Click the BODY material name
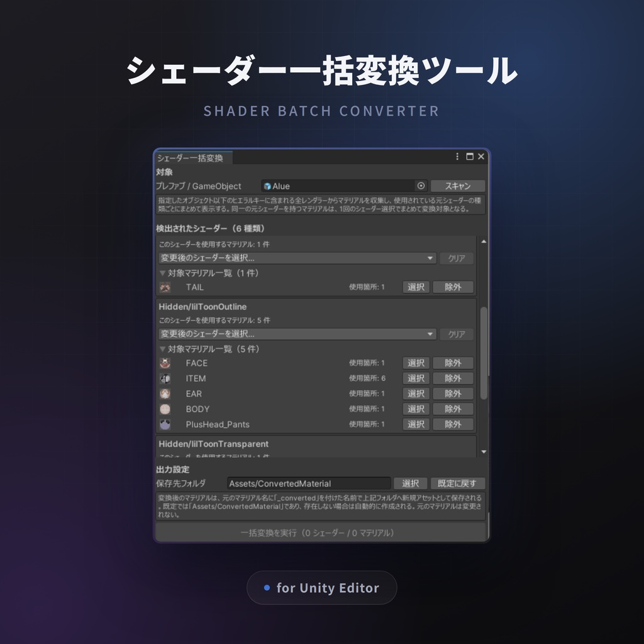This screenshot has width=644, height=644. 197,409
